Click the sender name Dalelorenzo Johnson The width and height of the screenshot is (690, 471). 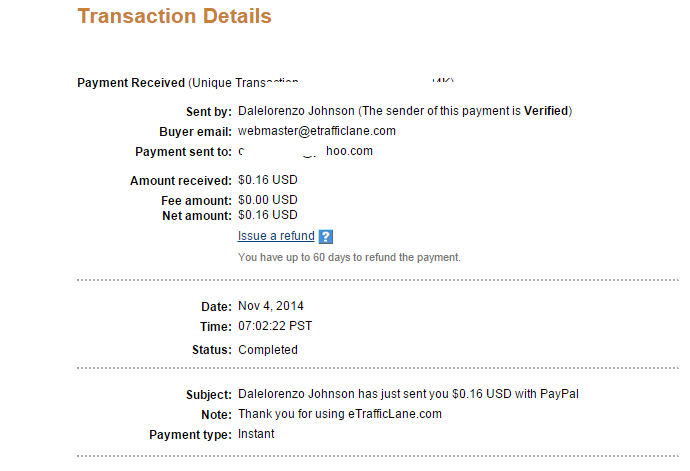tap(296, 111)
